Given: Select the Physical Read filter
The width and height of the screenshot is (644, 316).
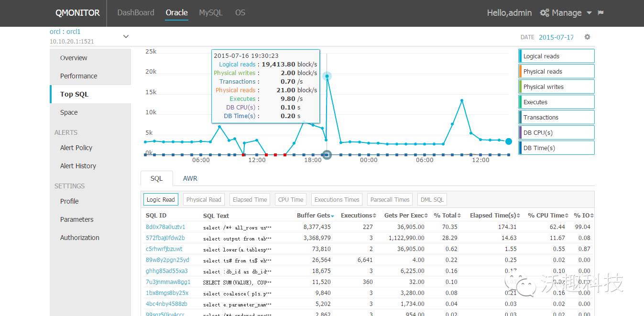Looking at the screenshot, I should pyautogui.click(x=204, y=199).
